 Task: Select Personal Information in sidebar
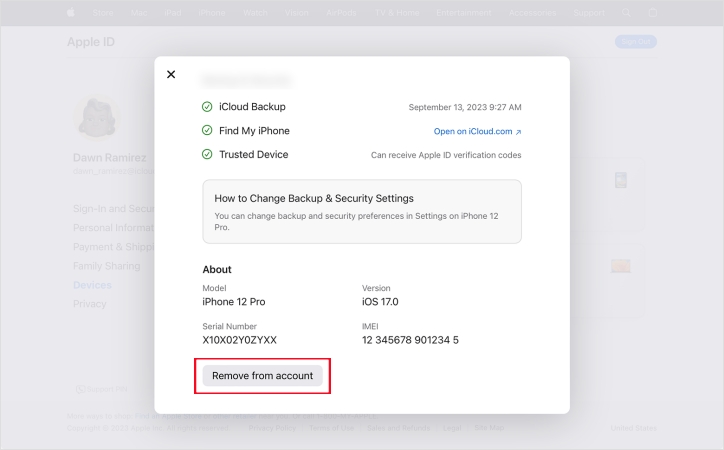pyautogui.click(x=114, y=228)
